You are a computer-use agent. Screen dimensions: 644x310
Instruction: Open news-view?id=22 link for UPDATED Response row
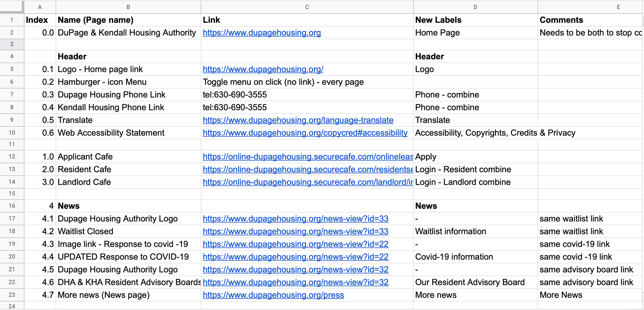coord(296,257)
